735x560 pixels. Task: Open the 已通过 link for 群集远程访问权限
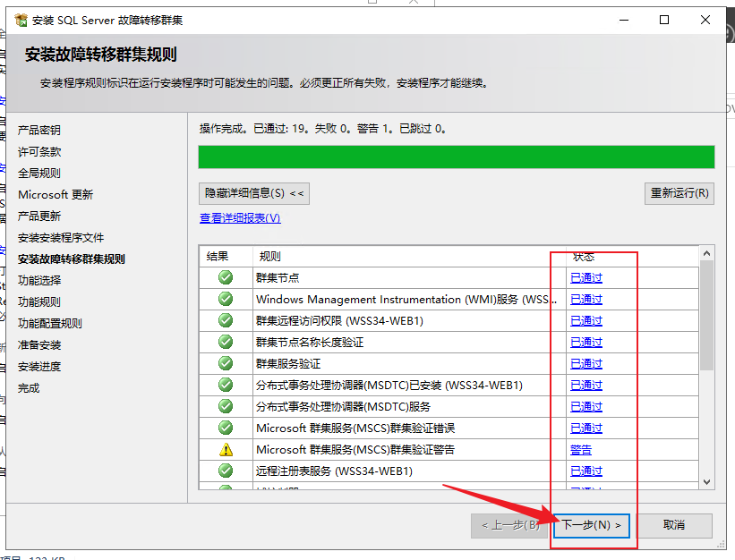point(585,321)
